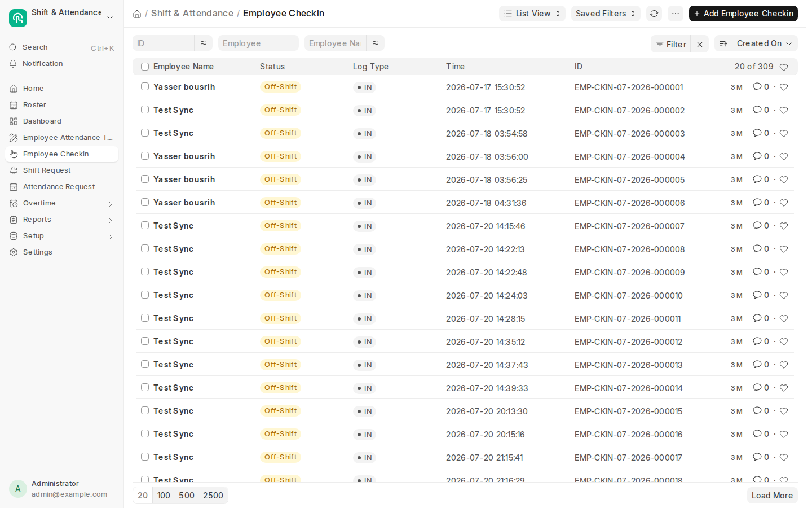The image size is (812, 508).
Task: Toggle sort direction icon beside Created On
Action: pos(723,43)
